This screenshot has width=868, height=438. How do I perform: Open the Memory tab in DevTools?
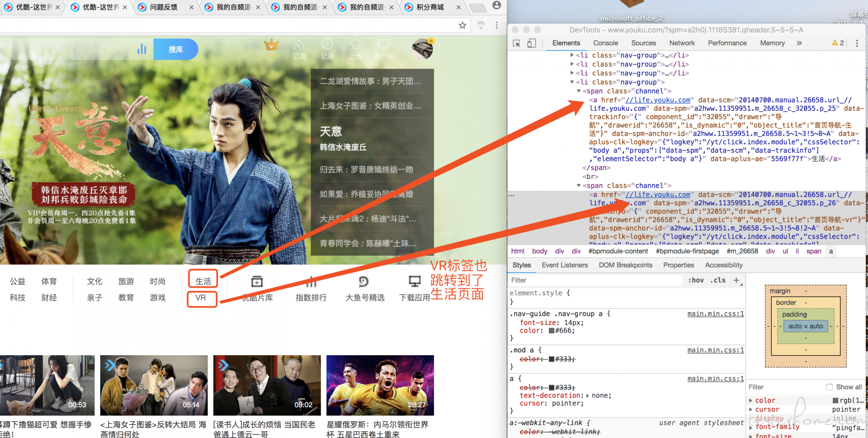772,43
